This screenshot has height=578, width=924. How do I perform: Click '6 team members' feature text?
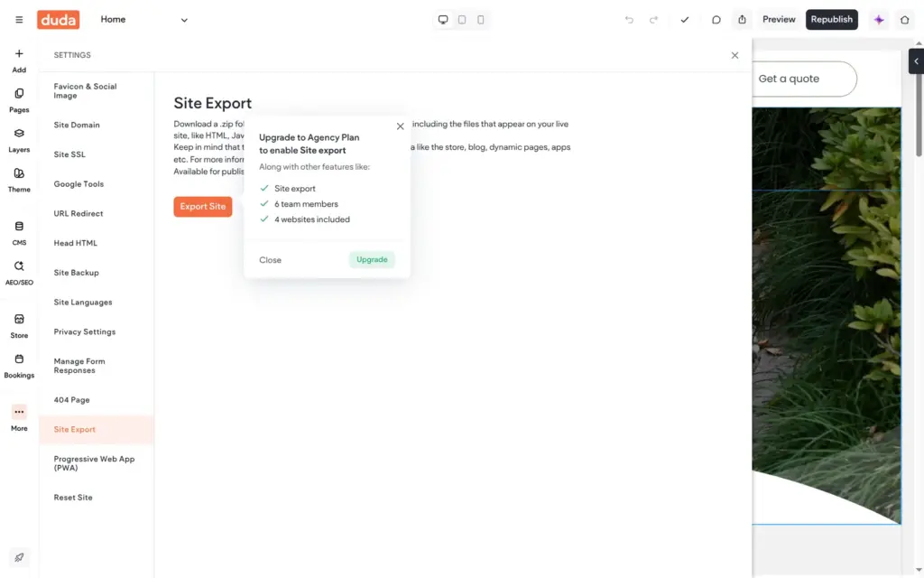point(306,204)
